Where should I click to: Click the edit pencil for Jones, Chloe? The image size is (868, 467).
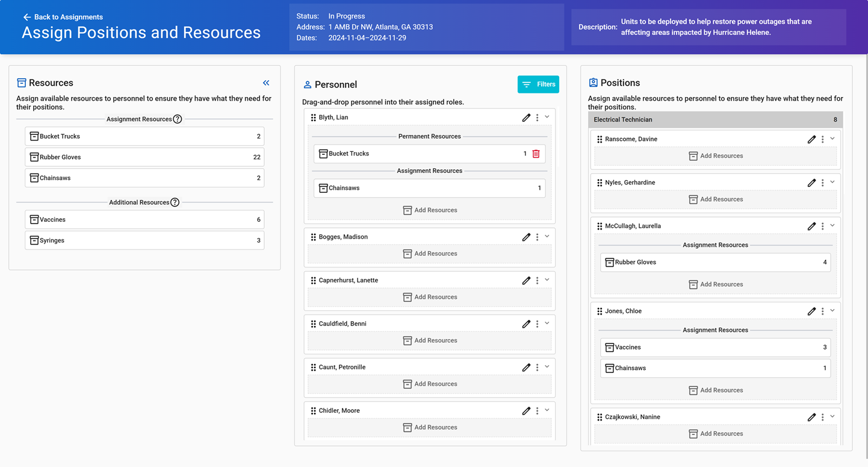click(812, 310)
